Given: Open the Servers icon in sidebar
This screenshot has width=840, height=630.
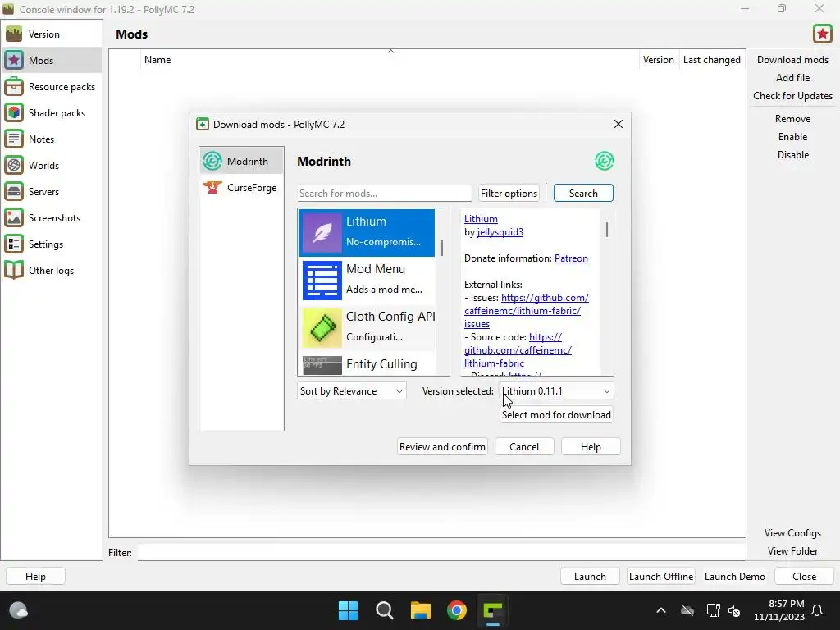Looking at the screenshot, I should (x=14, y=192).
